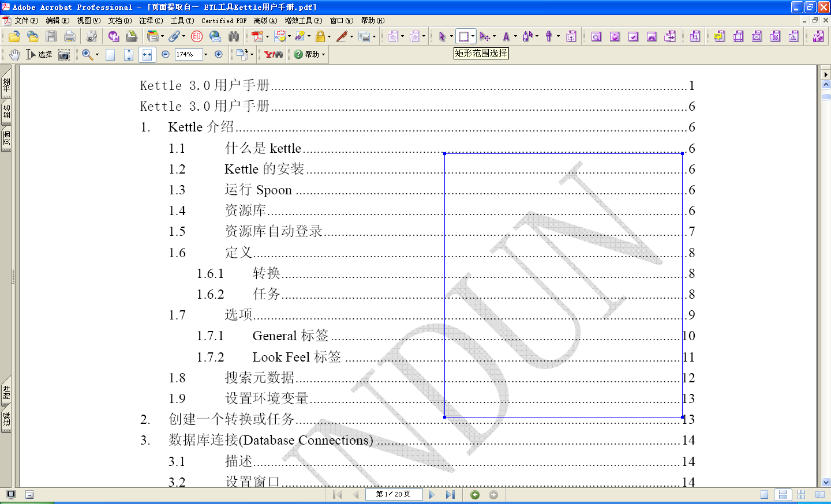Go to the next page
This screenshot has width=831, height=504.
coord(432,494)
